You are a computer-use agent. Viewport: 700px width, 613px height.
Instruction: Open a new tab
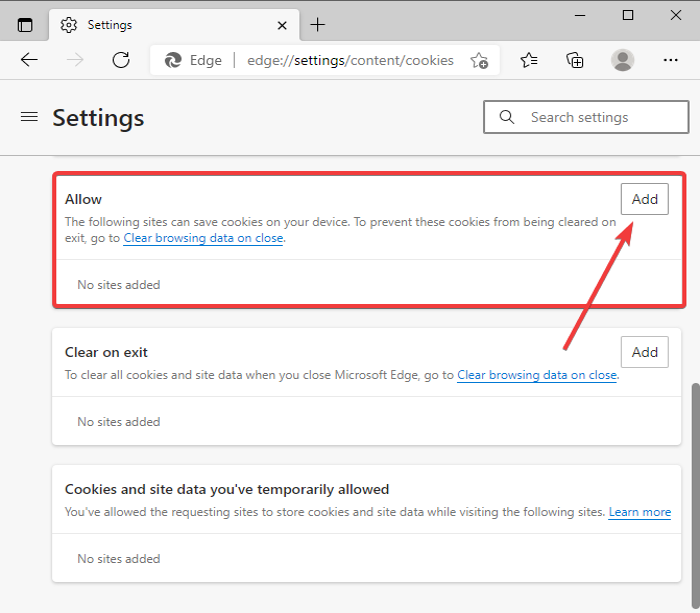318,24
